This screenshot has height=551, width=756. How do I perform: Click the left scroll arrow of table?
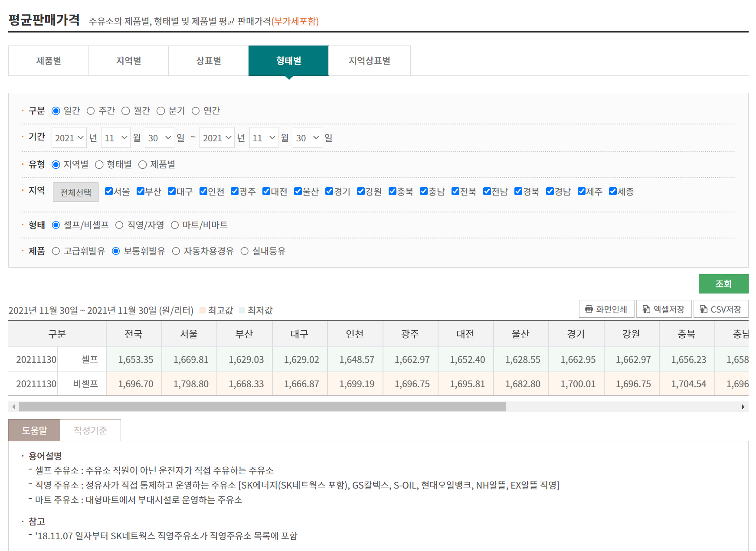click(x=13, y=407)
